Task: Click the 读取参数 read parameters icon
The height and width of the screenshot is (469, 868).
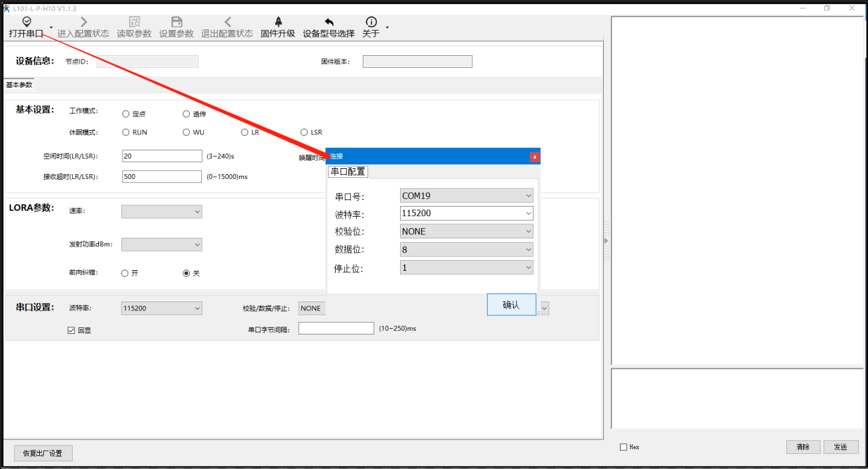Action: tap(135, 22)
